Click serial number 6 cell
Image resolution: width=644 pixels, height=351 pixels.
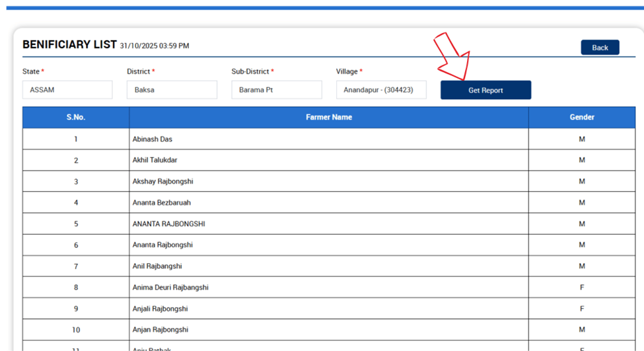(x=76, y=245)
